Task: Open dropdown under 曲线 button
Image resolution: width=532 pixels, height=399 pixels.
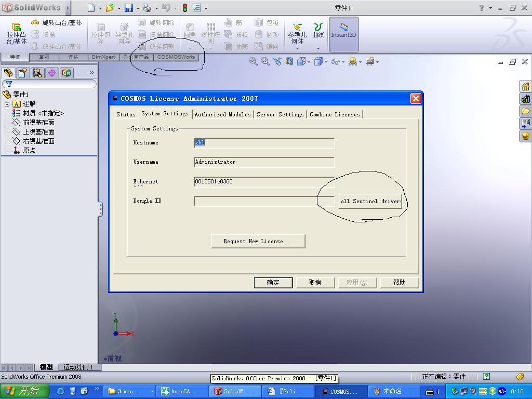Action: [318, 48]
